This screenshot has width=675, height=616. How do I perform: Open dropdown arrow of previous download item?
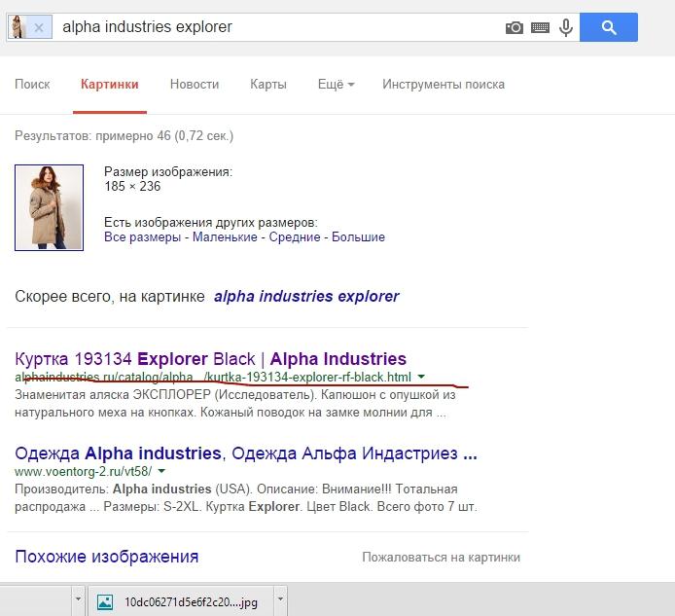click(x=79, y=599)
